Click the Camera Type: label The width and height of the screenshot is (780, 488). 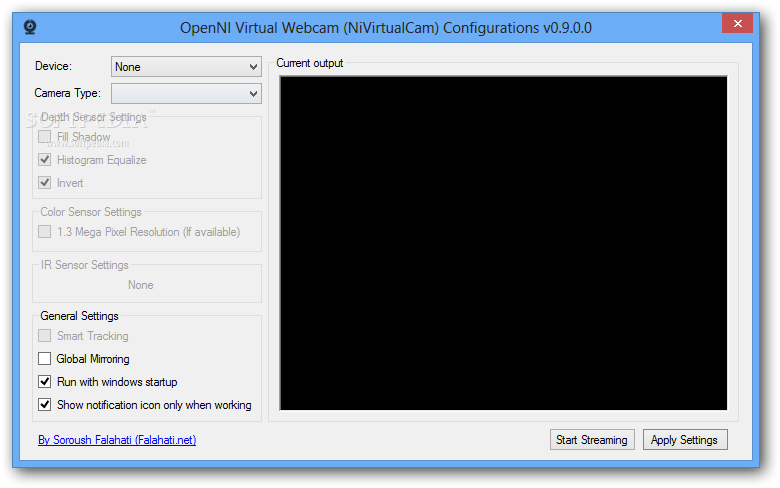click(67, 93)
